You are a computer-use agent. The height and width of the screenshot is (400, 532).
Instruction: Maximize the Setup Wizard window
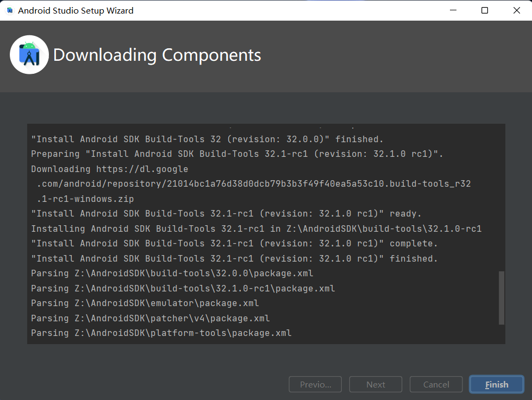485,10
